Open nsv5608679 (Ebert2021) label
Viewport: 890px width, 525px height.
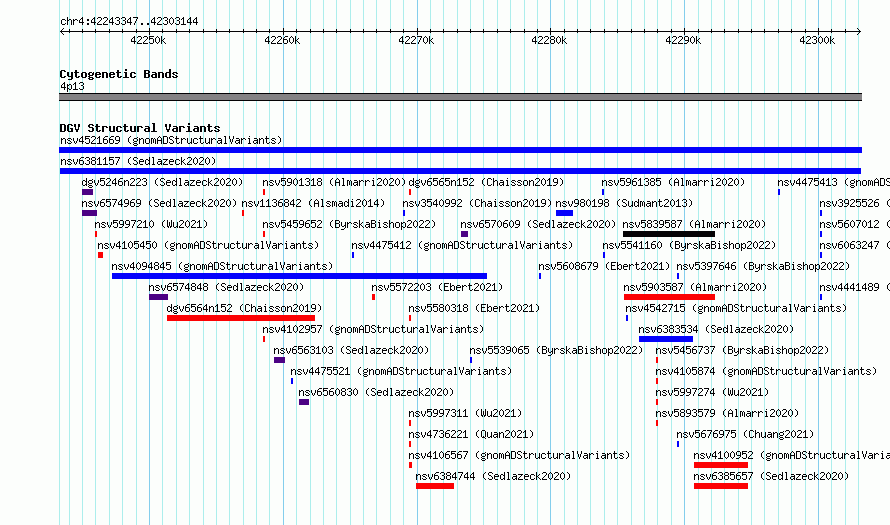[604, 266]
